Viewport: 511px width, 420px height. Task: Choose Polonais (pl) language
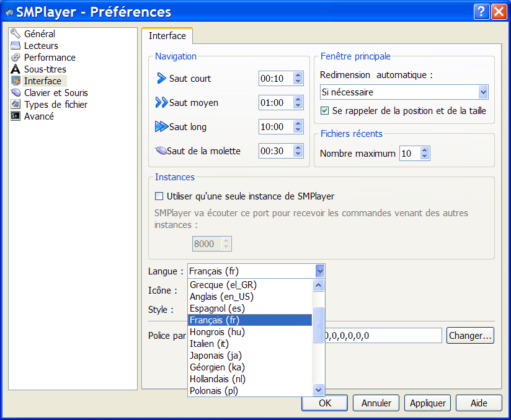pyautogui.click(x=250, y=390)
